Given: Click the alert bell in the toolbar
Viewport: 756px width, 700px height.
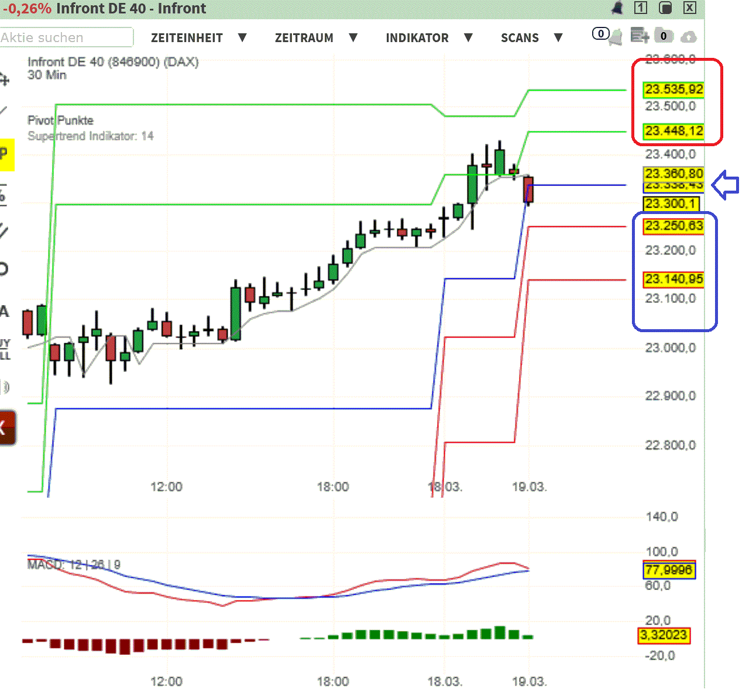Looking at the screenshot, I should (616, 36).
